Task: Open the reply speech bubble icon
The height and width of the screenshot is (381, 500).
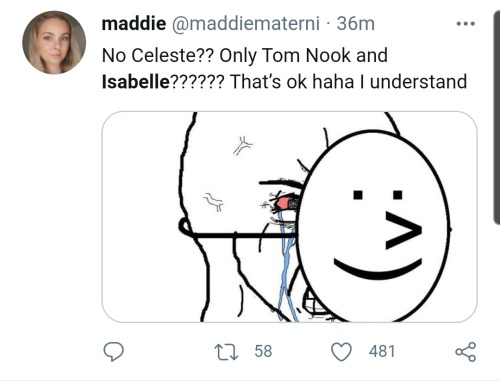Action: 113,352
